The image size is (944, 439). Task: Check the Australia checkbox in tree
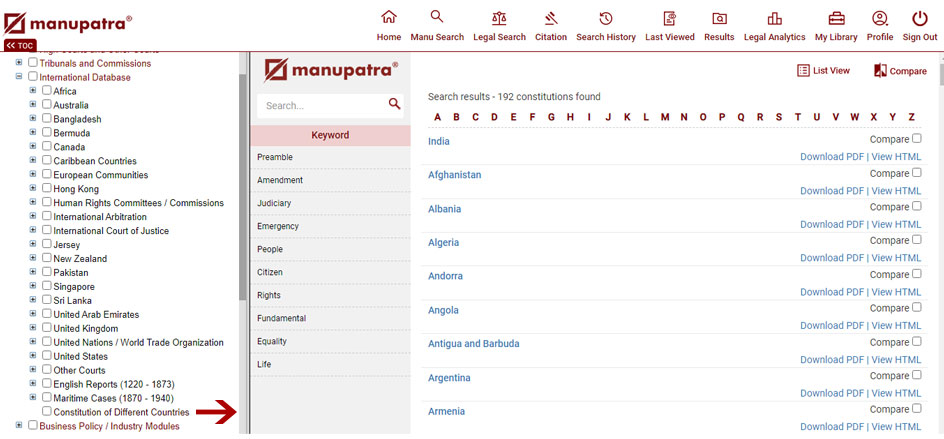click(x=47, y=105)
